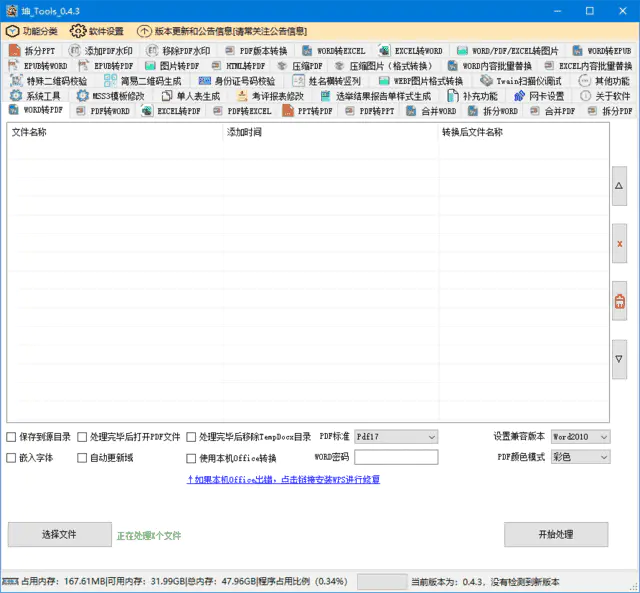
Task: Switch to the 合并WORD tab
Action: point(431,111)
